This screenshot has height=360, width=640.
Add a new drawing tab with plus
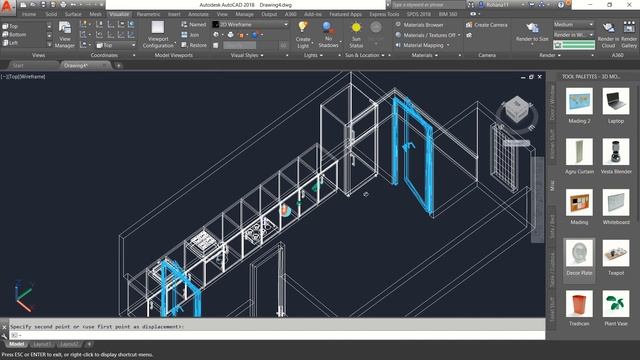pos(118,65)
